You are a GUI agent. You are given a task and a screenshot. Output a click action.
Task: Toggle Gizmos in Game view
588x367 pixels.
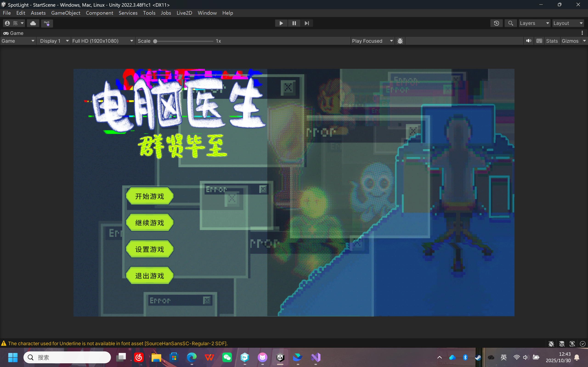click(570, 41)
